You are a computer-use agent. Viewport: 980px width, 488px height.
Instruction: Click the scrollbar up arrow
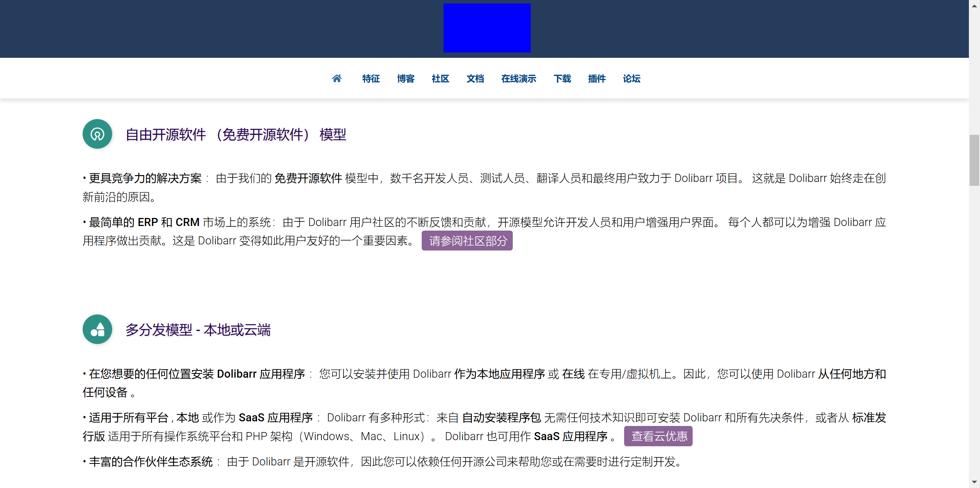pos(974,6)
